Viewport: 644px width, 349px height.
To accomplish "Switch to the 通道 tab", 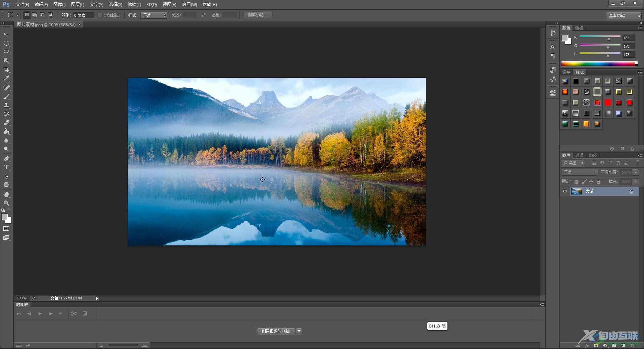I will (579, 156).
